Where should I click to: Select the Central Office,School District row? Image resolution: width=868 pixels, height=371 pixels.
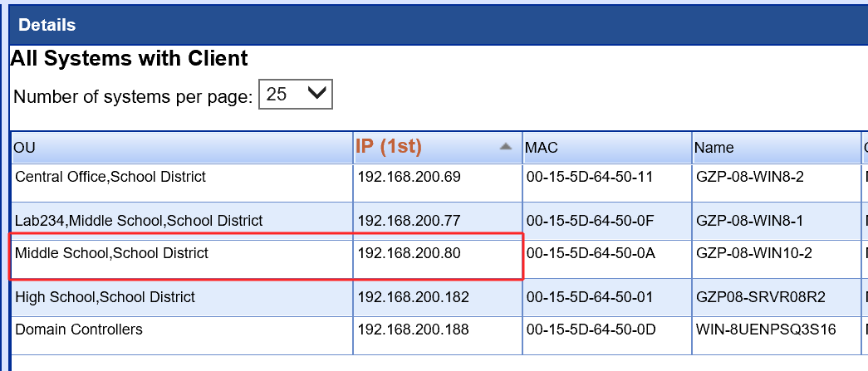(110, 177)
